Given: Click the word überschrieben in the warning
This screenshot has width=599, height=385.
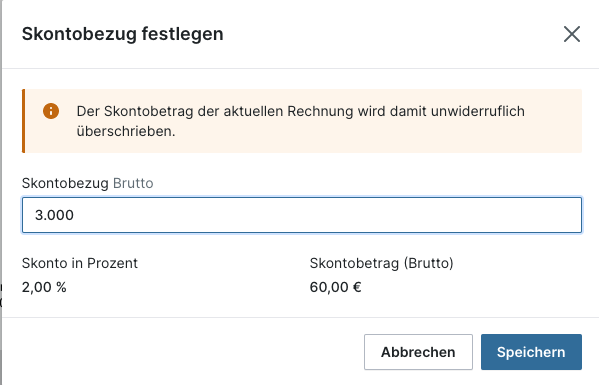Looking at the screenshot, I should click(126, 131).
